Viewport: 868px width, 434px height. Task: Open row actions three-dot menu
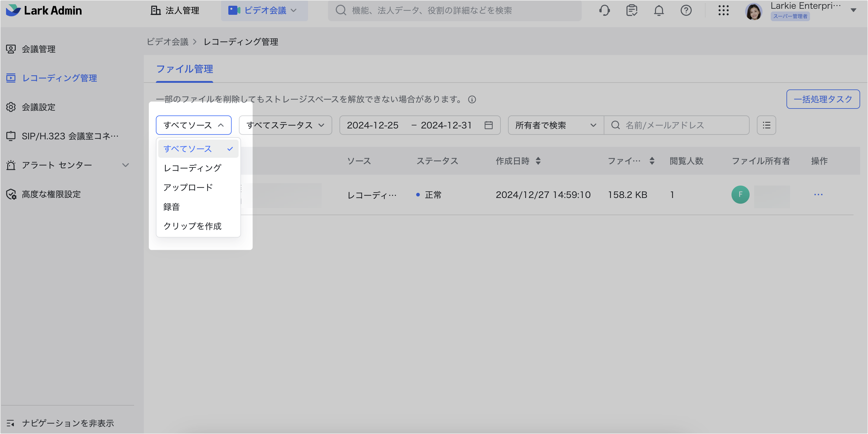[x=818, y=195]
